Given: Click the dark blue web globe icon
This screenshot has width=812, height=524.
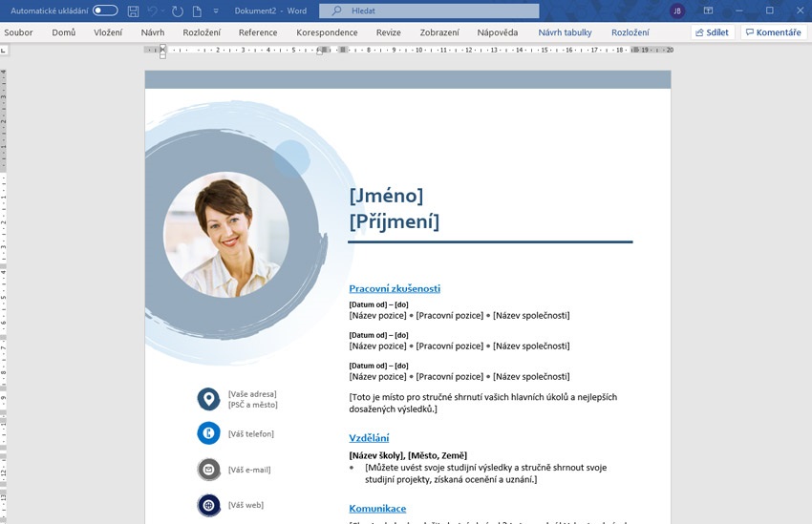Looking at the screenshot, I should 208,505.
